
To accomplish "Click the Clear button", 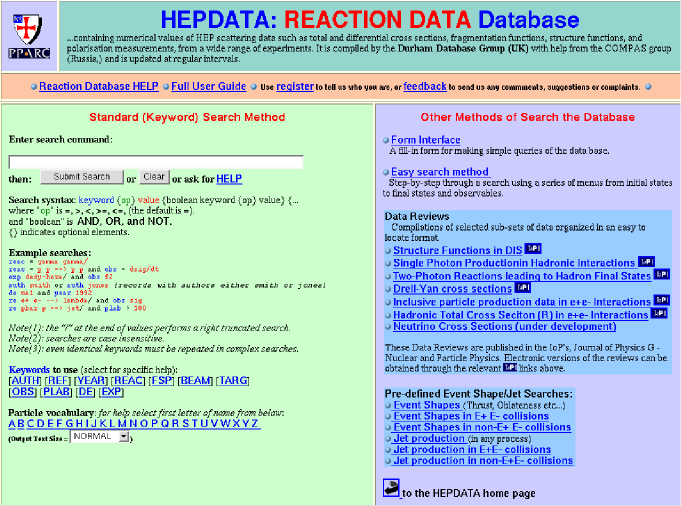I will tap(154, 177).
